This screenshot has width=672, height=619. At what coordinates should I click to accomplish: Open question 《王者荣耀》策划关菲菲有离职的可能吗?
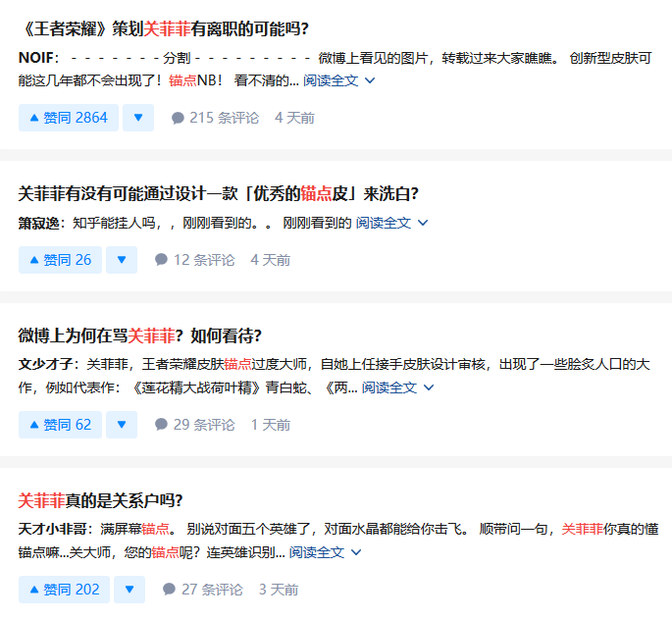point(164,28)
